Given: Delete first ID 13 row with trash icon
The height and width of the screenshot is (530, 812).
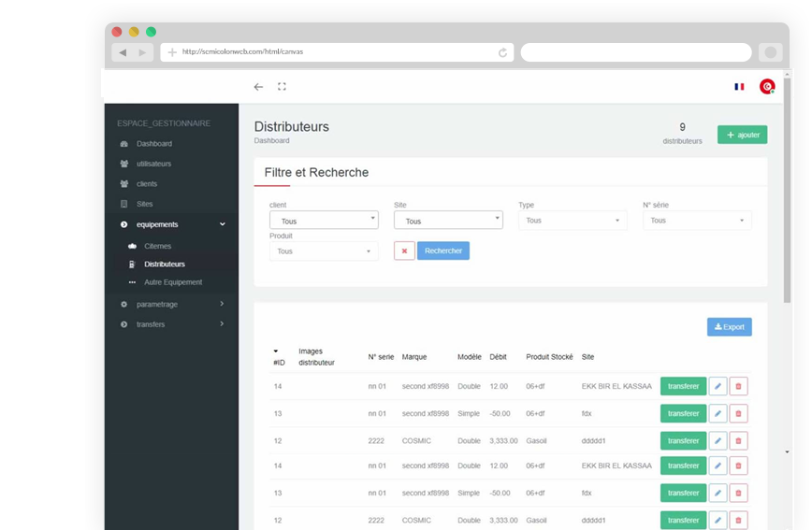Looking at the screenshot, I should pos(738,413).
